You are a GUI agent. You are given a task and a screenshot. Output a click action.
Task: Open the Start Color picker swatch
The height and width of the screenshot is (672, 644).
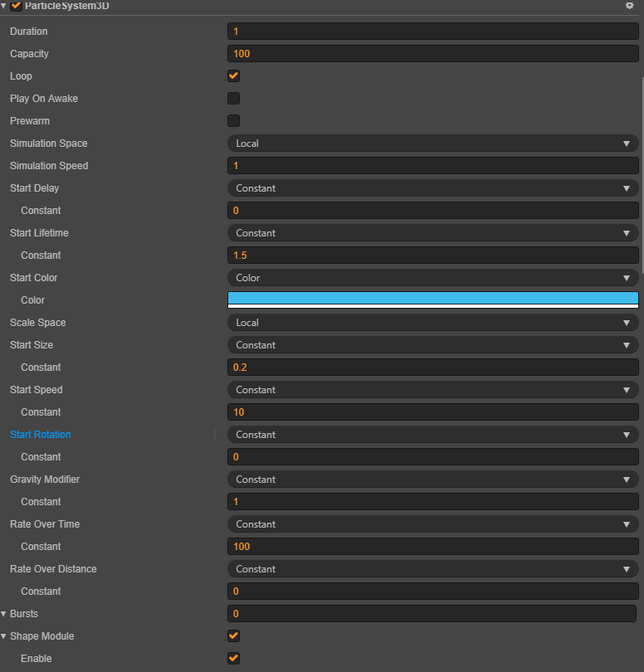432,299
